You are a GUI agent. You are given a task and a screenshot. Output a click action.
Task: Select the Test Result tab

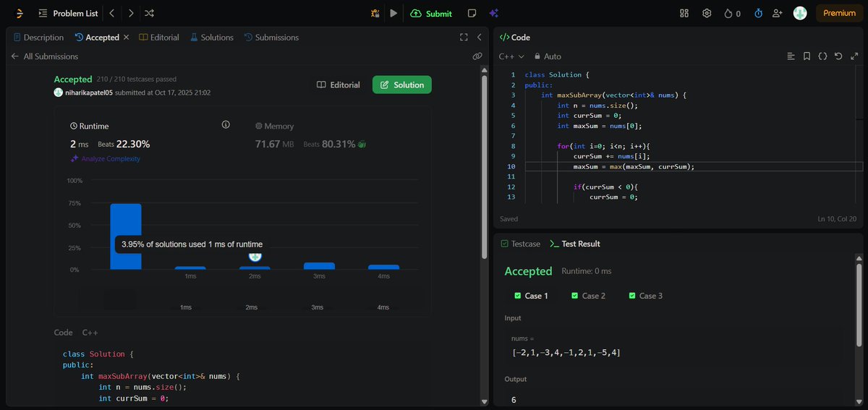point(576,244)
